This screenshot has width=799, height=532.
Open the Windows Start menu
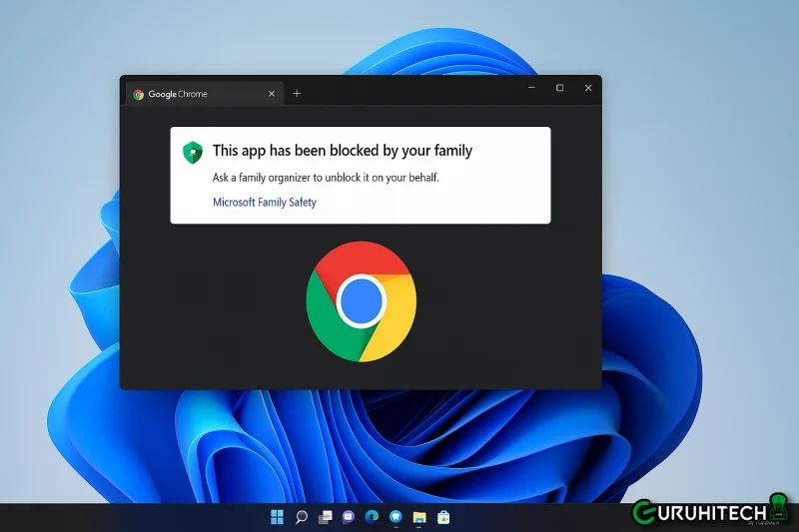(x=277, y=517)
